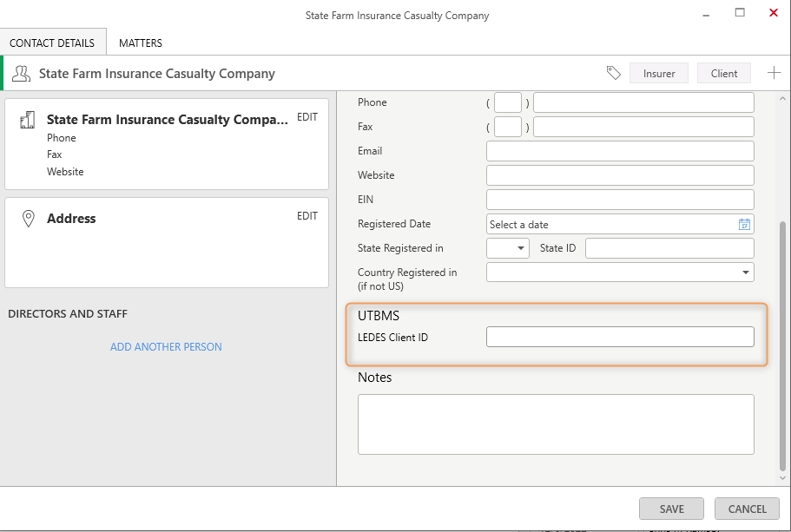The height and width of the screenshot is (532, 791).
Task: Click into the Website field
Action: tap(620, 175)
